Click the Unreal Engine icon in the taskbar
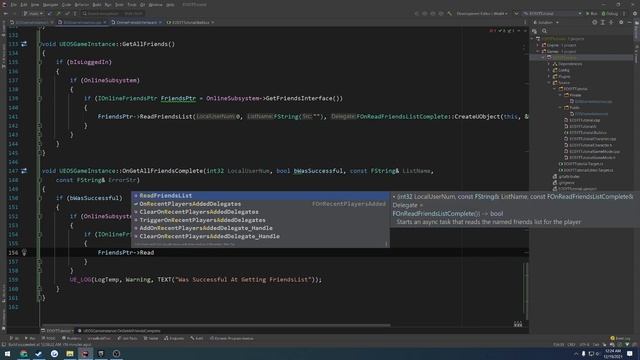 116,353
